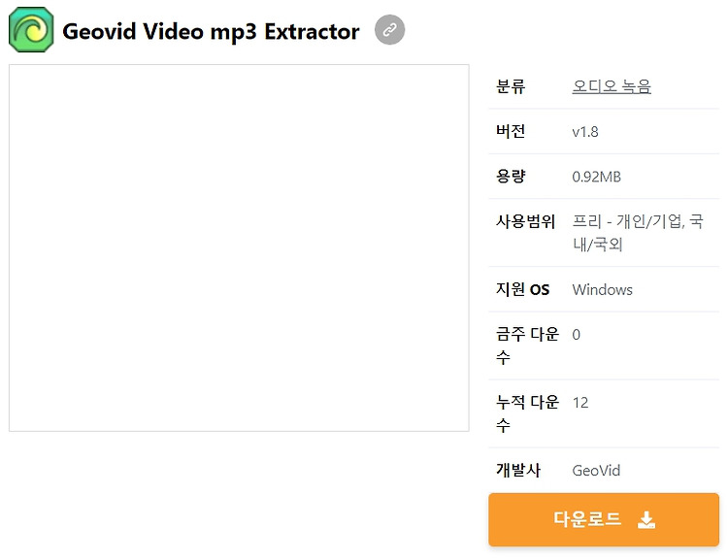Screen dimensions: 728x560
Task: Click the 개발사 label
Action: tap(518, 470)
